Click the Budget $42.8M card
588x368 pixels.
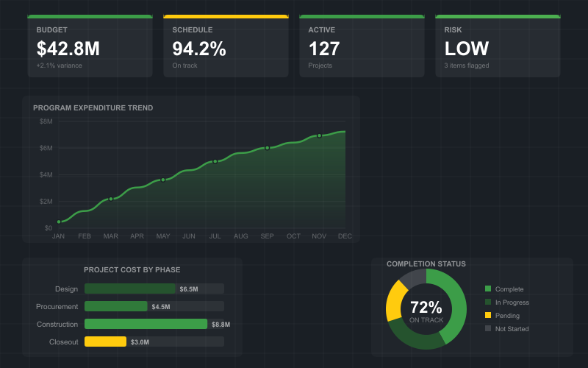click(90, 46)
